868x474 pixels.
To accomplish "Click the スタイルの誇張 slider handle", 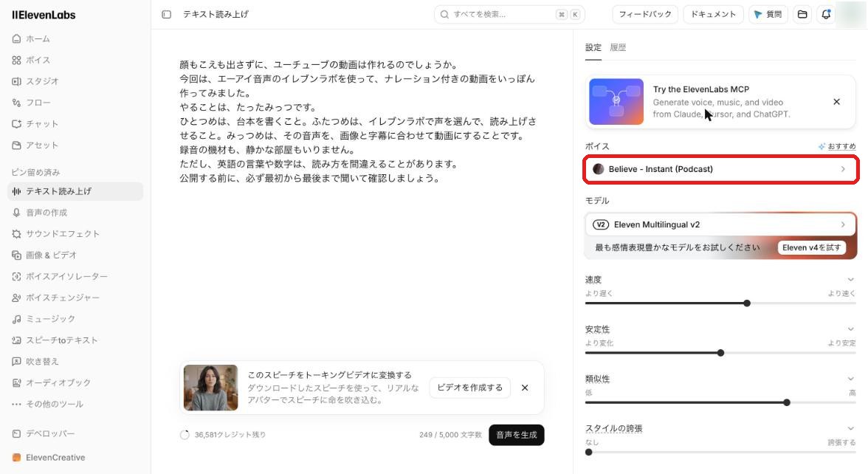I will coord(588,452).
